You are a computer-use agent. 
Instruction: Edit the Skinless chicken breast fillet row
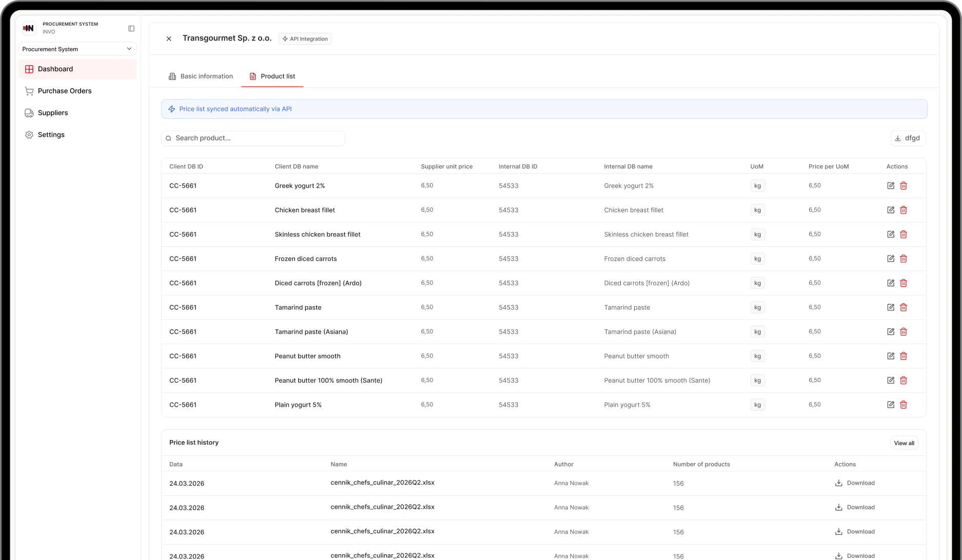point(891,234)
